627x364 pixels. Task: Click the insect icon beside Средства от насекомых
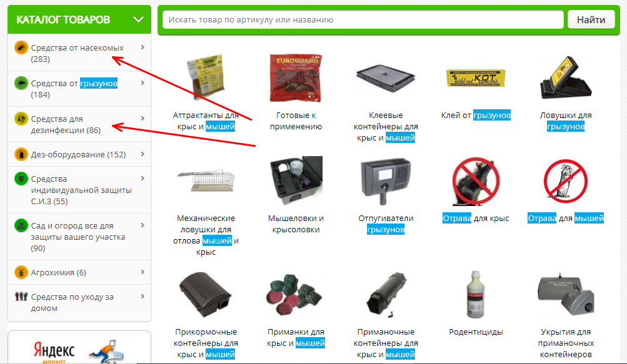click(x=21, y=47)
